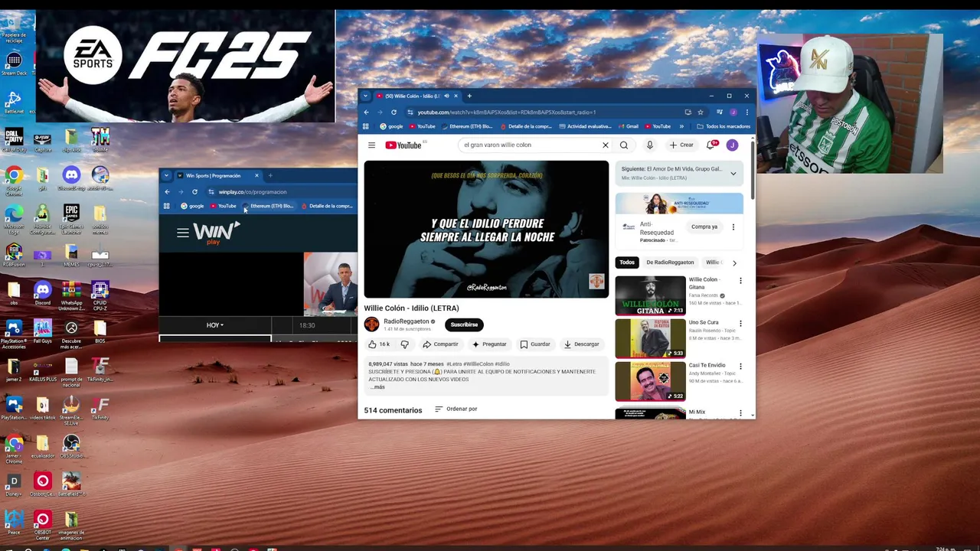Subscribe with the Suscribirse button

(464, 324)
